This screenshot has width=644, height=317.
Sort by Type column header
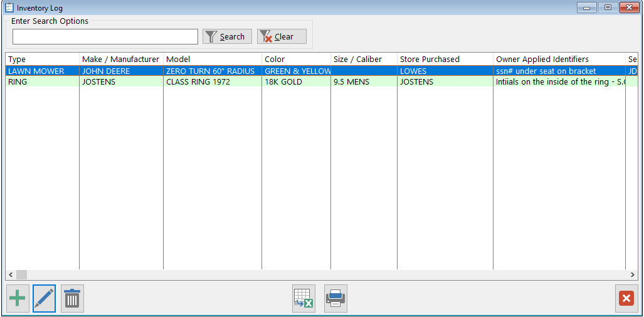pyautogui.click(x=42, y=60)
